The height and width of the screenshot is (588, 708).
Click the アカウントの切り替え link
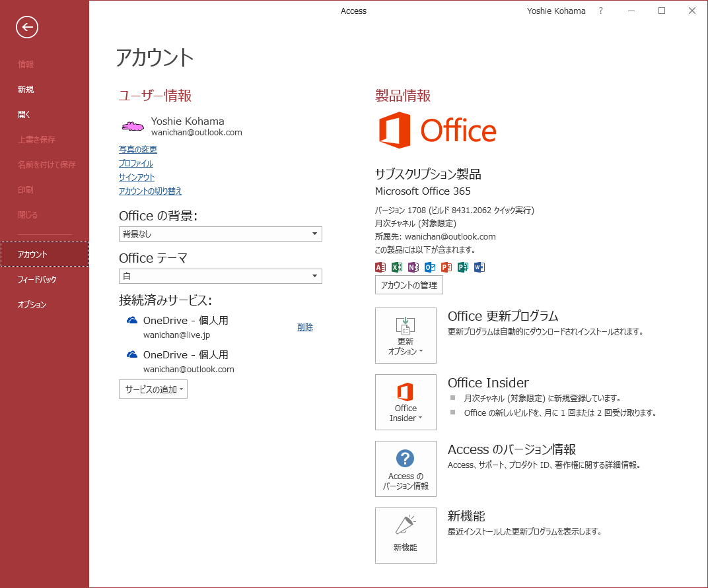(150, 191)
